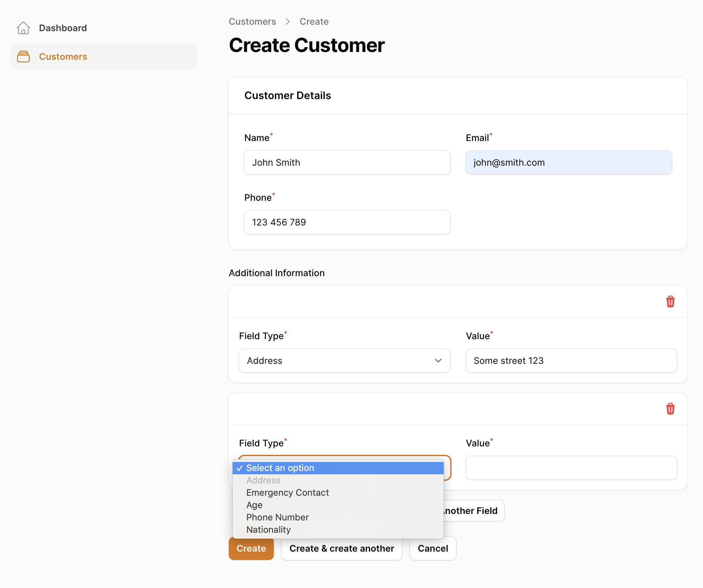Image resolution: width=703 pixels, height=588 pixels.
Task: Click the Customers sidebar icon
Action: coord(23,57)
